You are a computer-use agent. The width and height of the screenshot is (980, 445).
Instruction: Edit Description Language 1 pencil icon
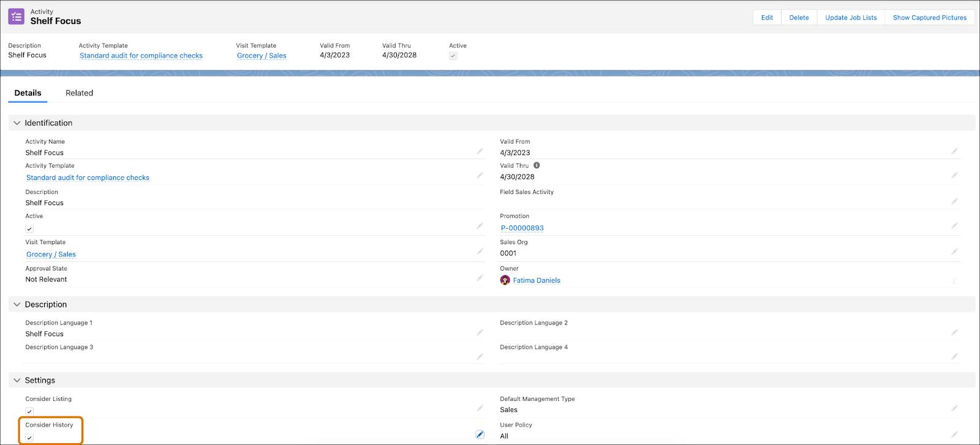click(x=480, y=332)
